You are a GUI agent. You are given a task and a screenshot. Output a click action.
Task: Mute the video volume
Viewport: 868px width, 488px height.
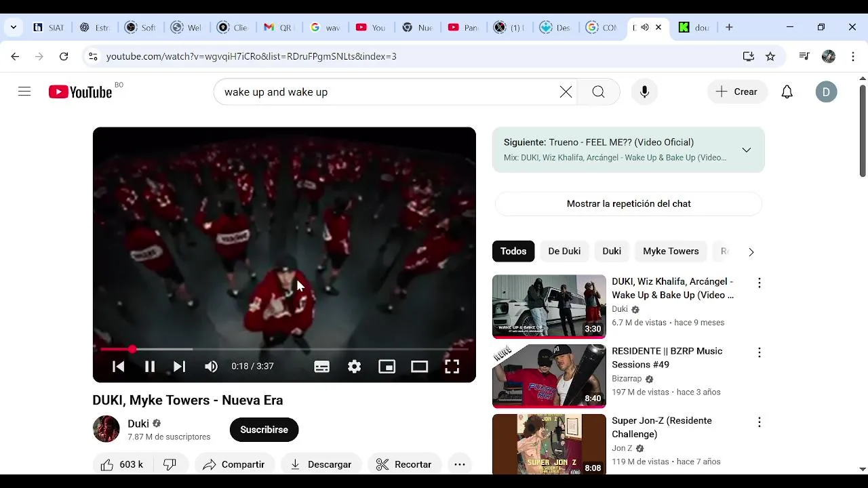212,367
